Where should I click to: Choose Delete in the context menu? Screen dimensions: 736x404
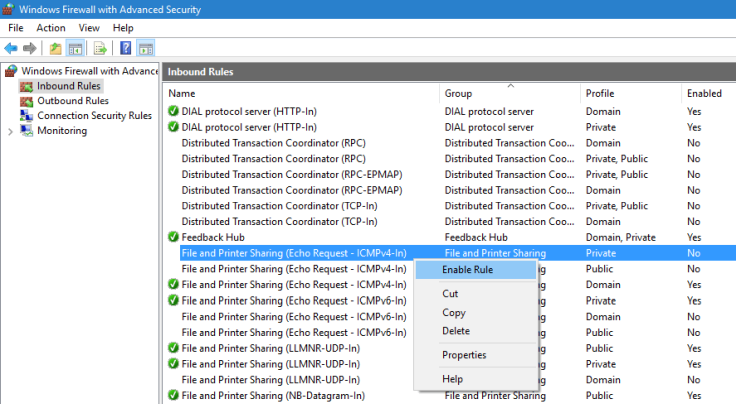coord(456,331)
